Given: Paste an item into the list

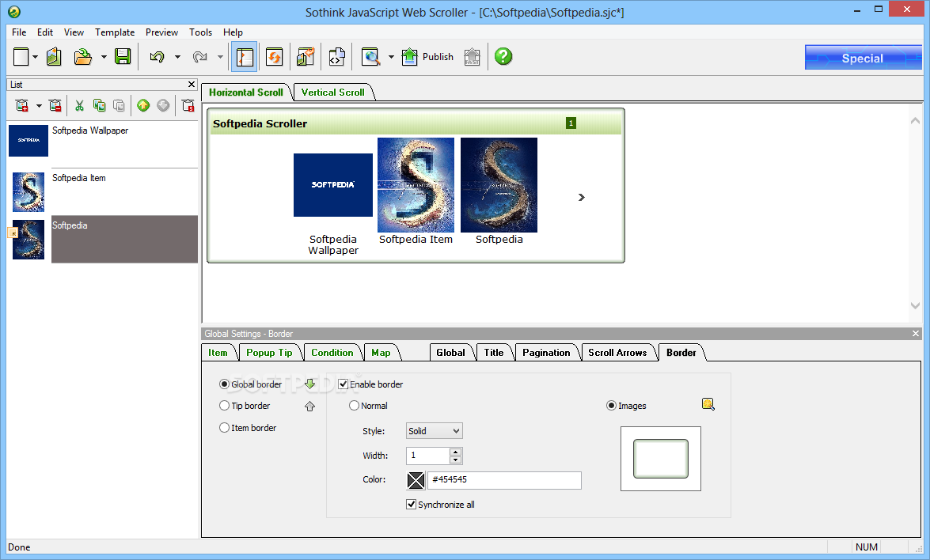Looking at the screenshot, I should tap(120, 105).
